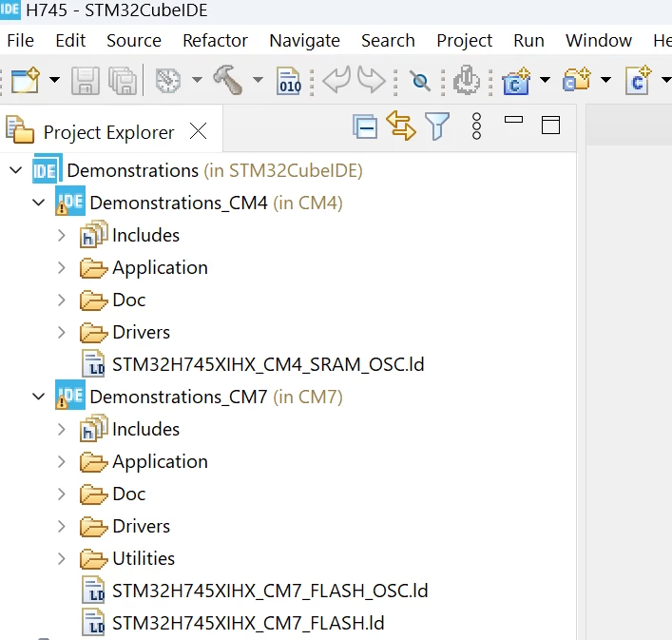
Task: Expand Doc folder under Demonstrations_CM4
Action: tap(61, 300)
